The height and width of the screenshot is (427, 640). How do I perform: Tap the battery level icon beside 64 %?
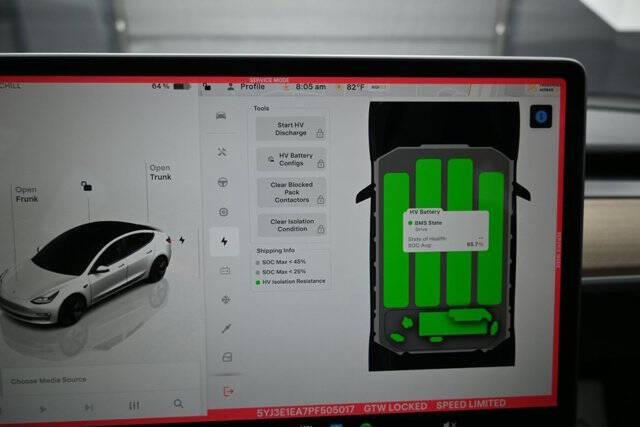click(182, 87)
